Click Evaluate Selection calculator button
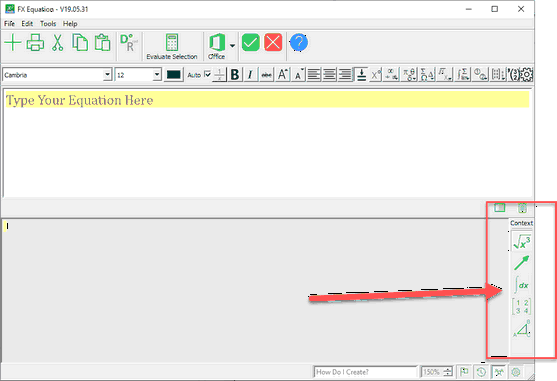557x381 pixels. pos(172,47)
